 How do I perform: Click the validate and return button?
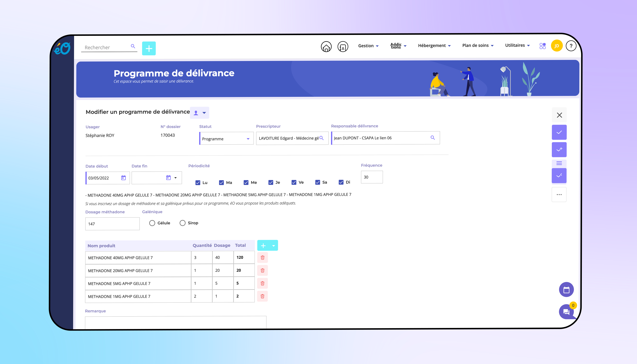[x=559, y=175]
